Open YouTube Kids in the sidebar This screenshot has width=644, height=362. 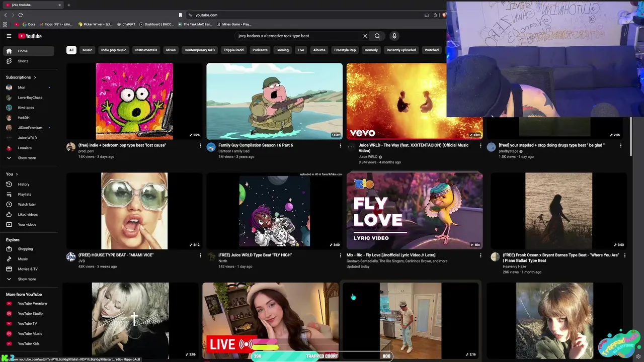[28, 343]
